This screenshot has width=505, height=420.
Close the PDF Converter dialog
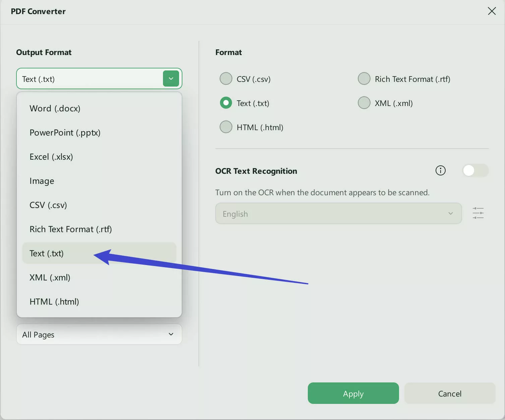pos(492,11)
